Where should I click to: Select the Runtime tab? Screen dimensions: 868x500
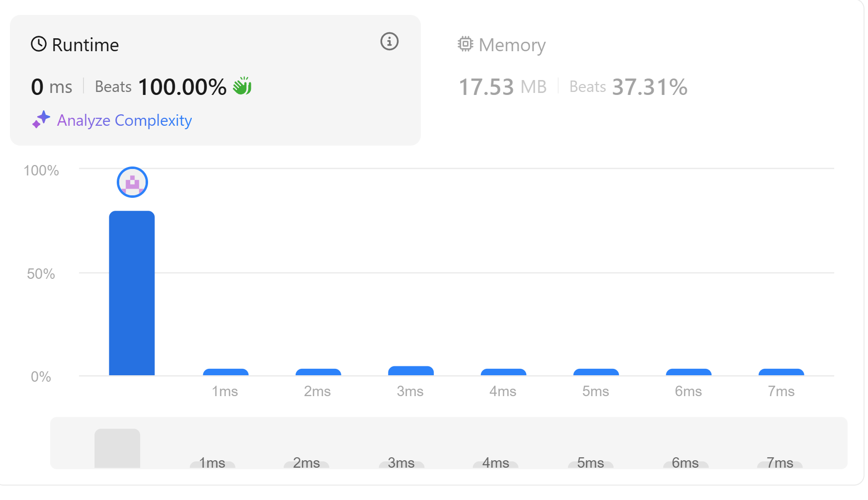(x=85, y=45)
